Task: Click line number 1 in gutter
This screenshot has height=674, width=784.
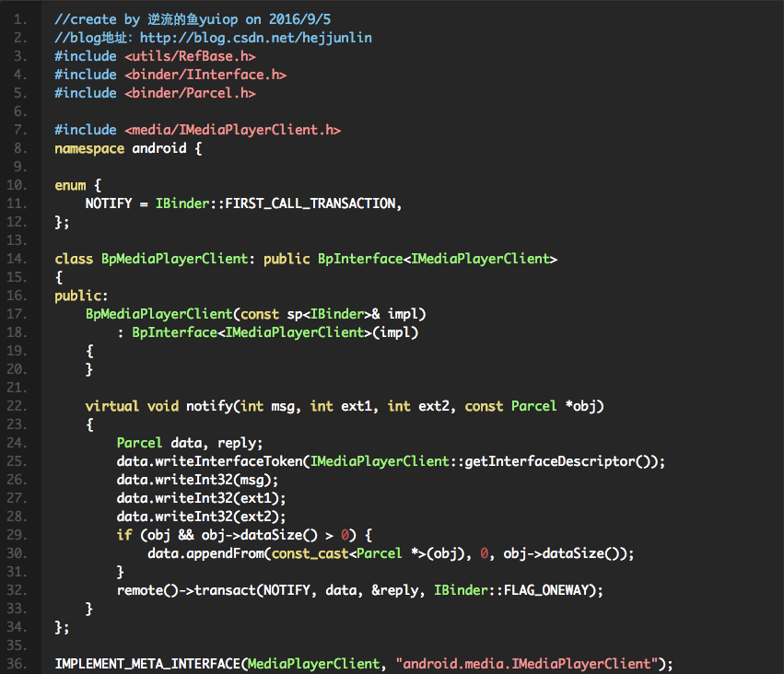Action: coord(20,19)
